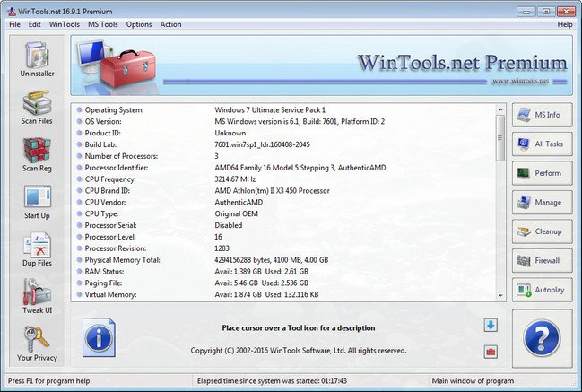
Task: Open the Your Privacy tool
Action: click(x=37, y=344)
